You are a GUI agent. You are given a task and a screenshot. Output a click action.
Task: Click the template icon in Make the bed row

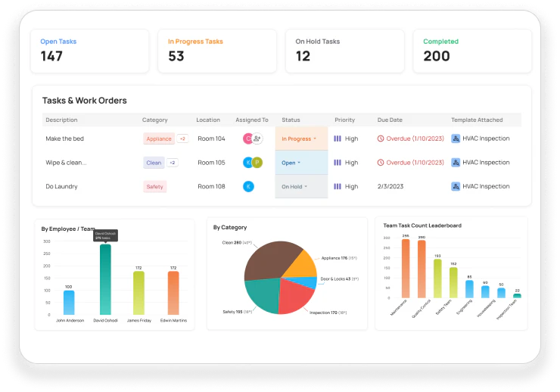pos(456,138)
